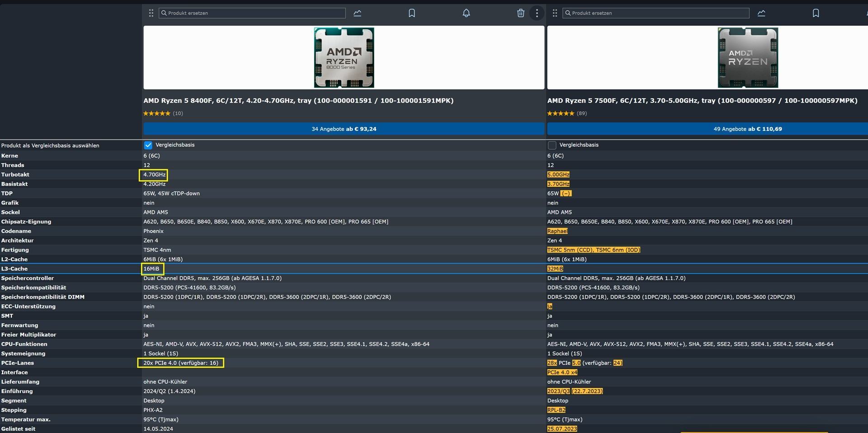Select the 'PCIe-Lanes' row label
This screenshot has height=433, width=868.
point(18,363)
